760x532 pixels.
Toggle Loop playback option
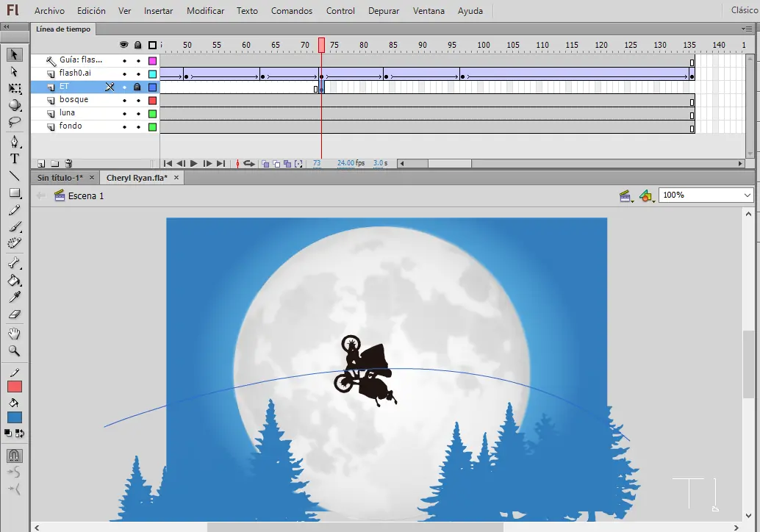(x=249, y=164)
